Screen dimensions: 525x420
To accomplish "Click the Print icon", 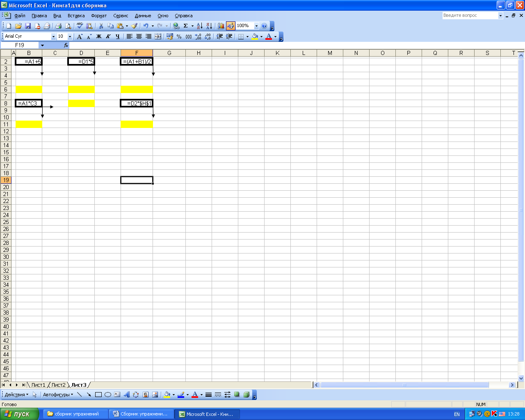I will click(58, 26).
